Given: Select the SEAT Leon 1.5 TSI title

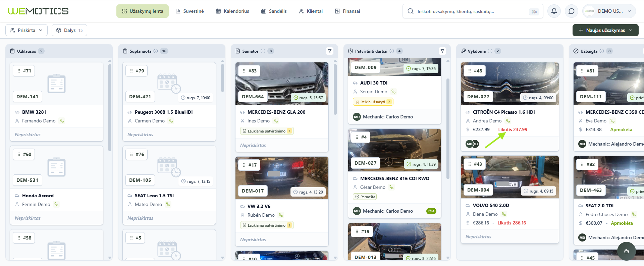Looking at the screenshot, I should (154, 196).
